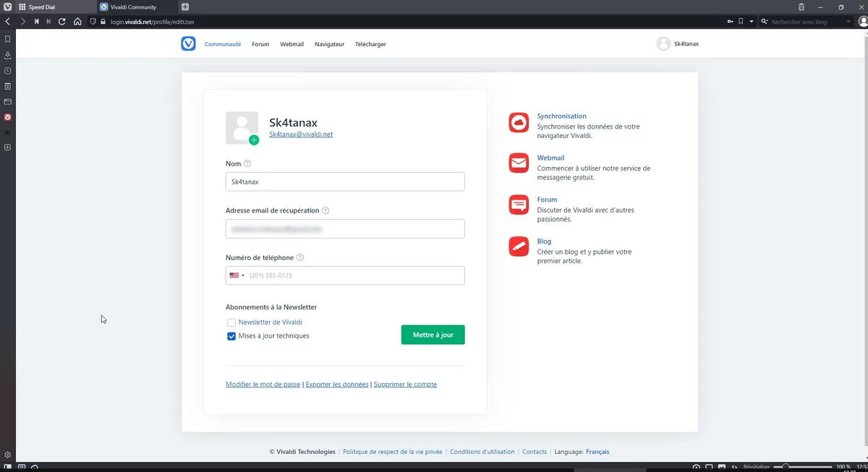
Task: Open a new tab with plus button
Action: (185, 7)
